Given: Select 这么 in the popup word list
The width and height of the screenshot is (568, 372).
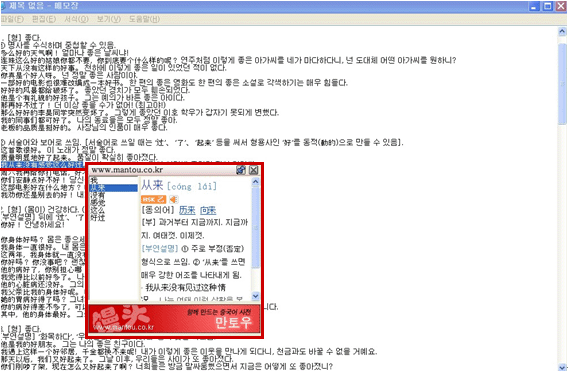Looking at the screenshot, I should (x=97, y=210).
